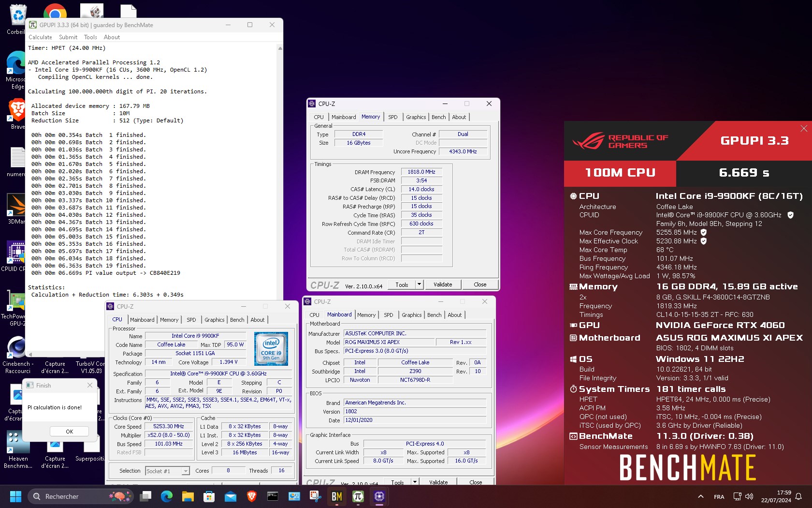Viewport: 812px width, 508px height.
Task: Open Task View in the taskbar
Action: pyautogui.click(x=145, y=496)
